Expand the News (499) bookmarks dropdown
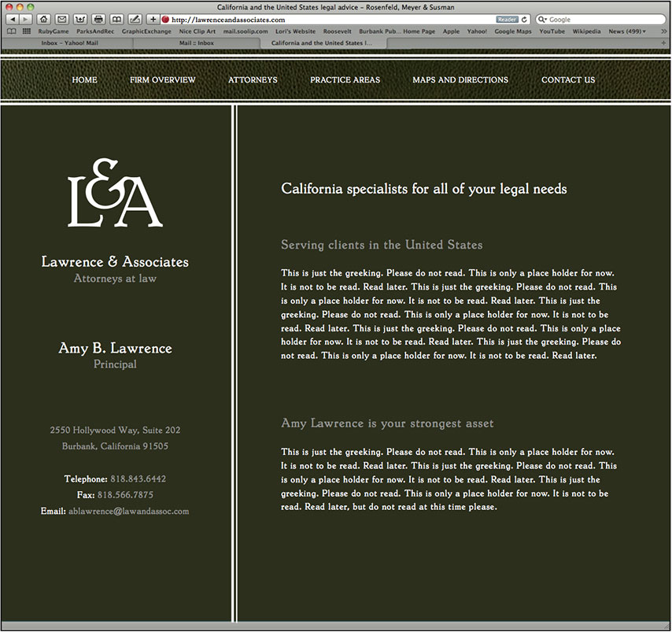 pos(627,31)
